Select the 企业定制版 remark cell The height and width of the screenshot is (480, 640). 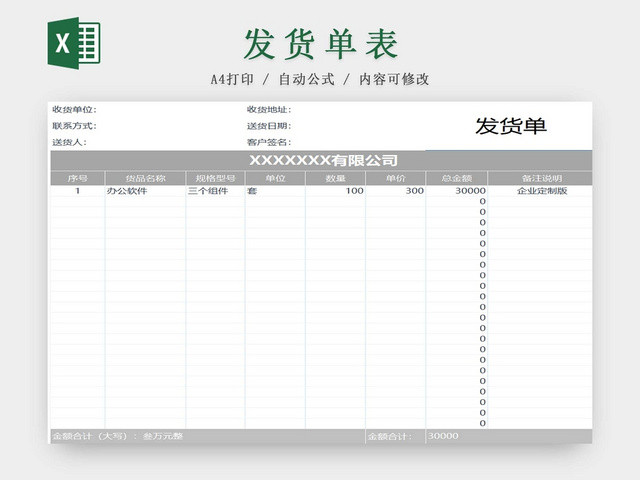point(540,191)
